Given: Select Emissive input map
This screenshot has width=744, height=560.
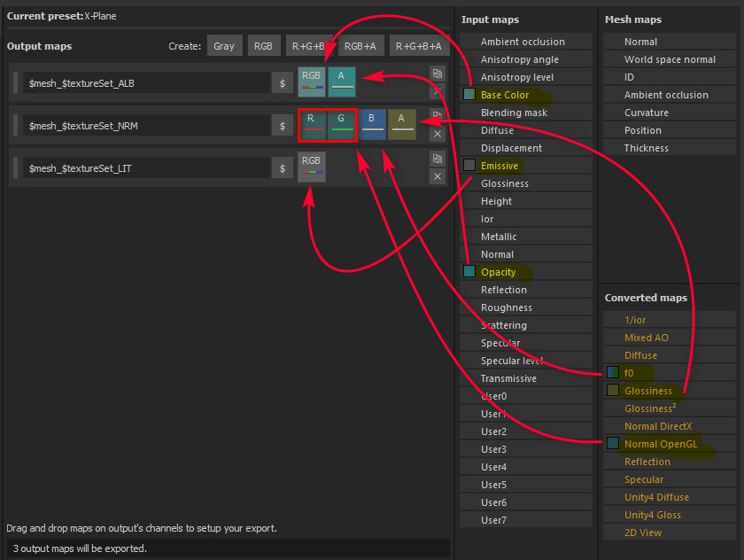Looking at the screenshot, I should [x=526, y=166].
